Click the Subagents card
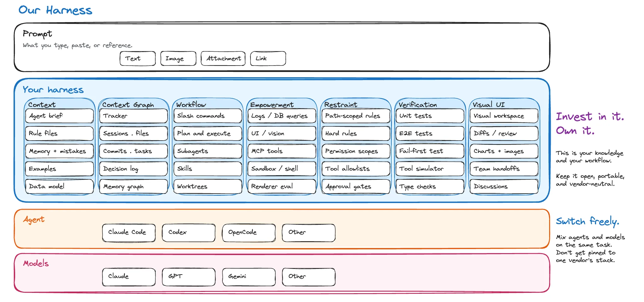644x302 pixels. [208, 151]
